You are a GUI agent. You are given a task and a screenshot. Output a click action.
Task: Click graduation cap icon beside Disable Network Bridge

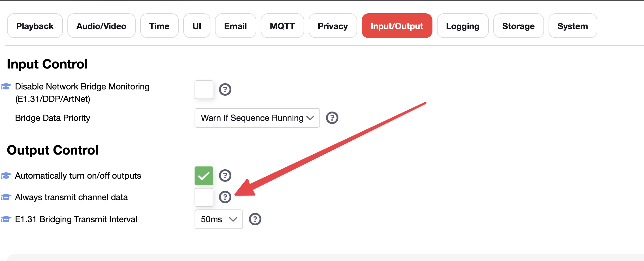(x=6, y=86)
